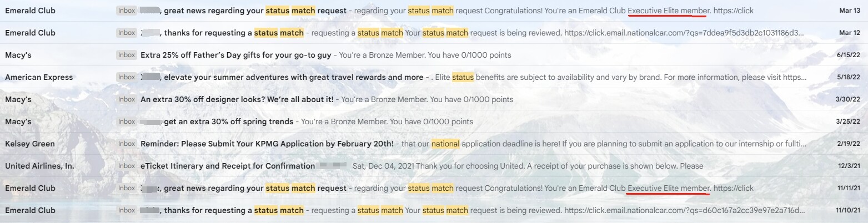Click the United Airlines, In. sender name
Viewport: 868px width, 223px height.
39,166
